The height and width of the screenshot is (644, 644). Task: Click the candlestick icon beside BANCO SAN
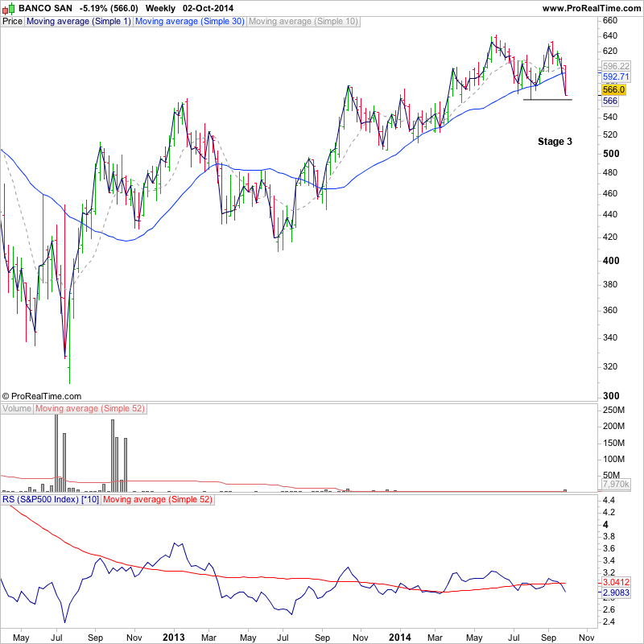(x=9, y=8)
